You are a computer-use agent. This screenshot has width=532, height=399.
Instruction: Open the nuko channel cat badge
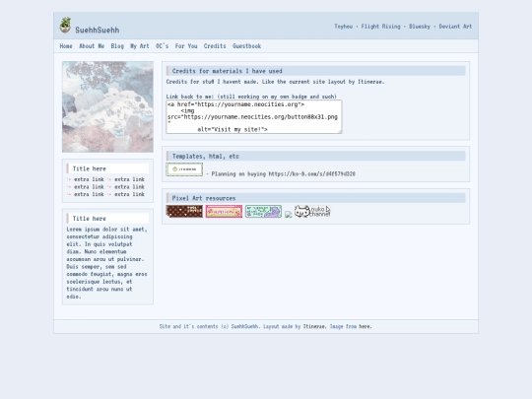click(312, 211)
